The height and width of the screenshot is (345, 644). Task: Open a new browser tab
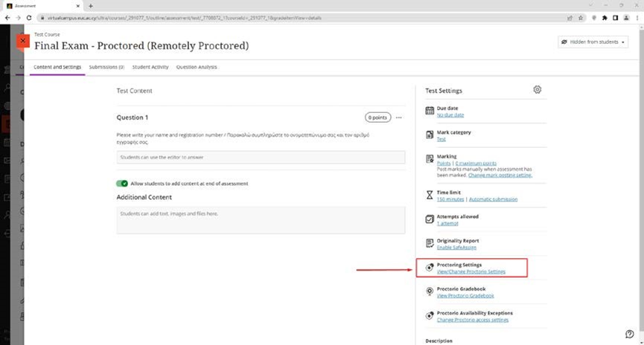point(91,6)
